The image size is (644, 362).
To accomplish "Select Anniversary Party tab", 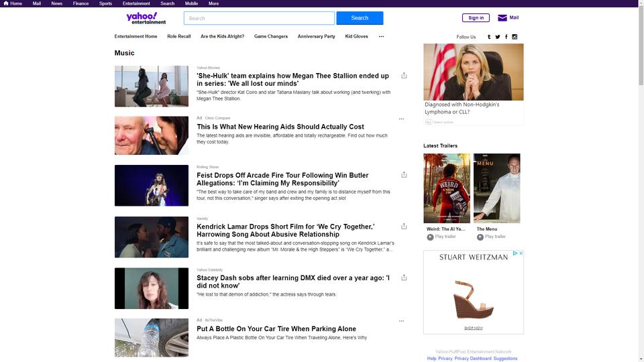I will click(316, 36).
